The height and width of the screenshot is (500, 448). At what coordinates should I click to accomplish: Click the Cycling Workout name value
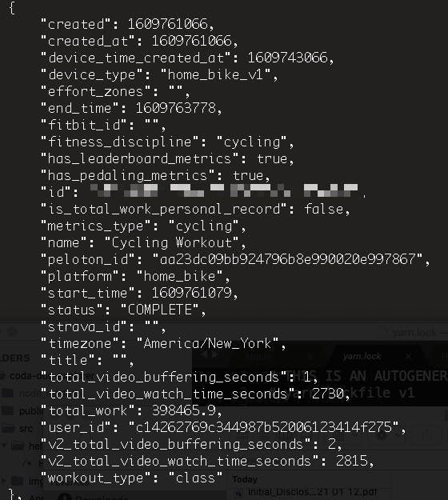pos(172,242)
